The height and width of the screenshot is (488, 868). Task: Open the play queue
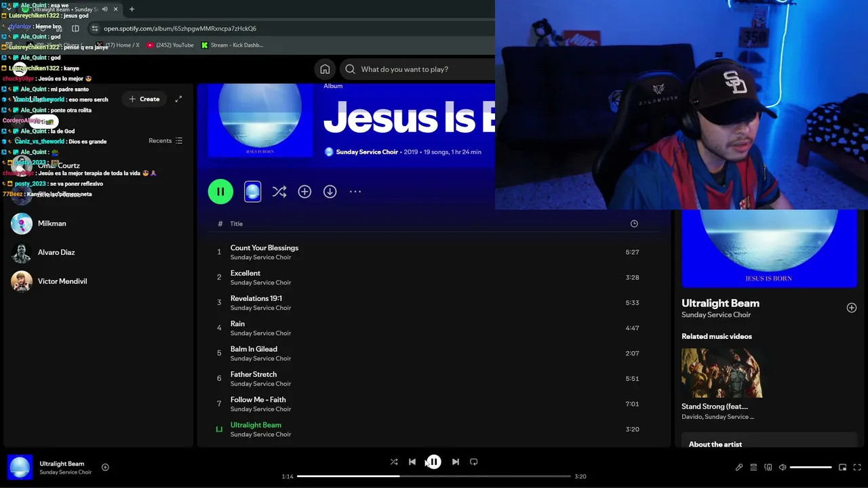pos(753,467)
